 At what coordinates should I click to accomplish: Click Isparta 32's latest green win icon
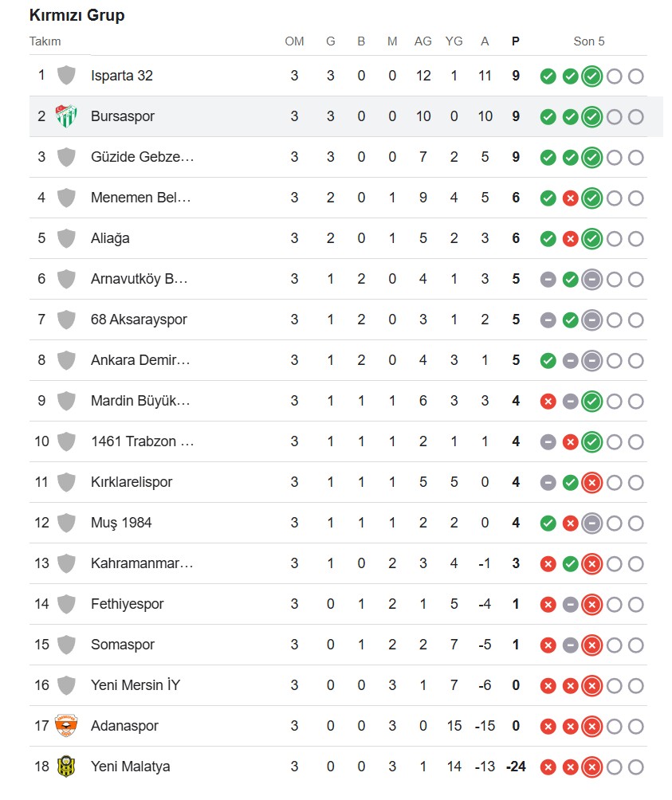[x=592, y=76]
